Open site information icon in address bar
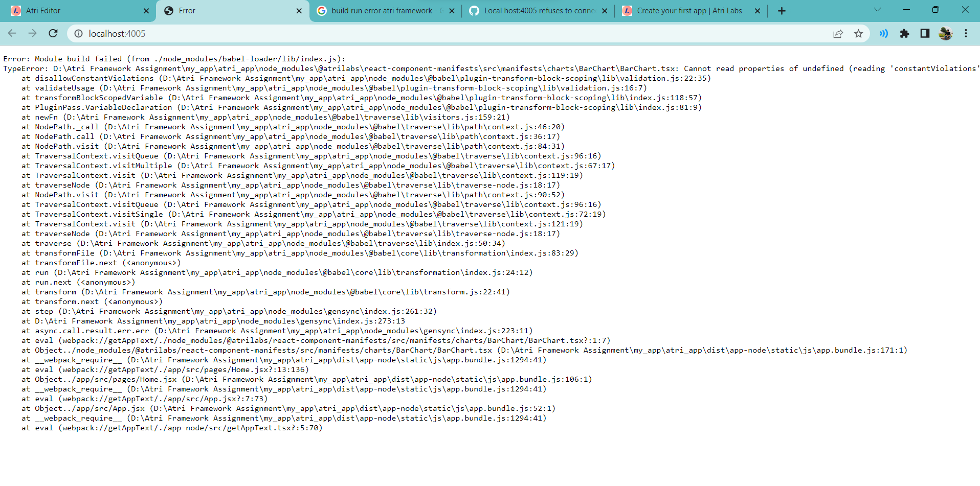Image resolution: width=980 pixels, height=486 pixels. [78, 34]
